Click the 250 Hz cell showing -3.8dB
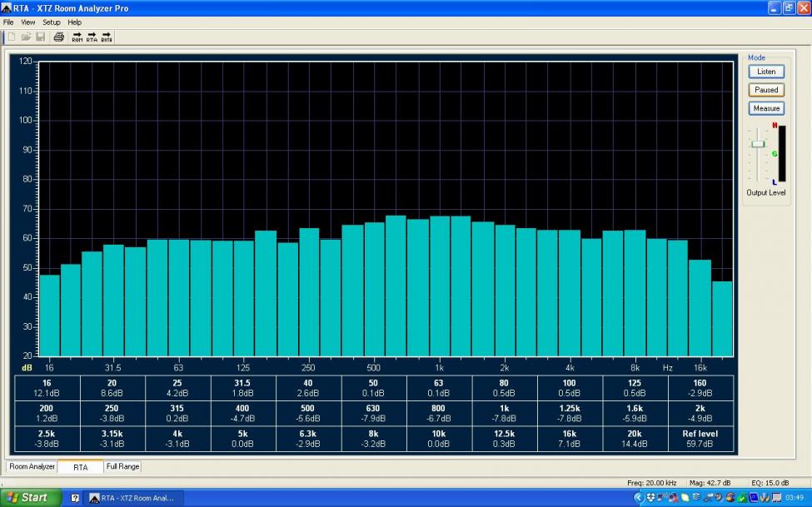Viewport: 812px width, 507px height. 112,413
